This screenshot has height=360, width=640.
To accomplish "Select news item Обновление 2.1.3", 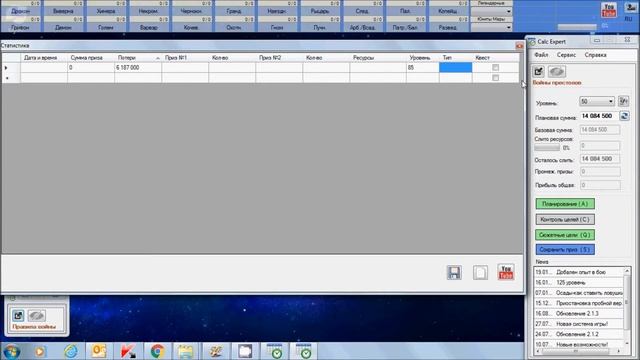I will click(579, 313).
